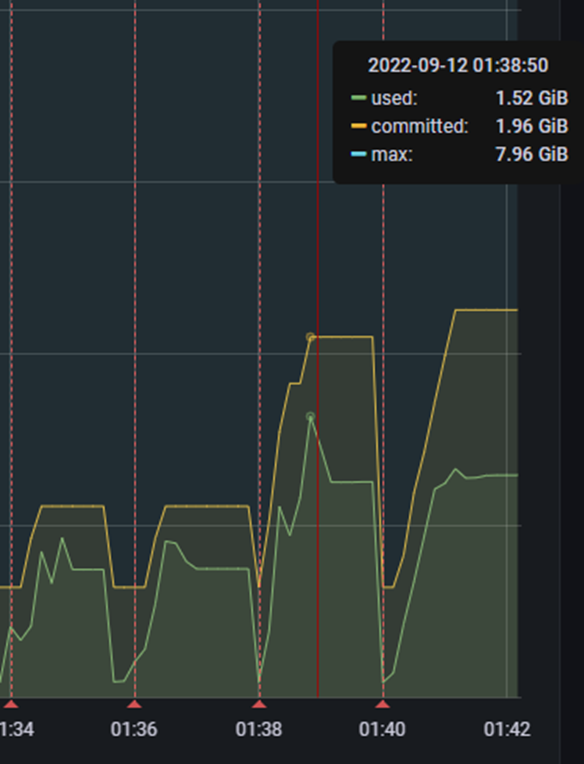
Task: Click the blue max color swatch in tooltip
Action: [358, 154]
